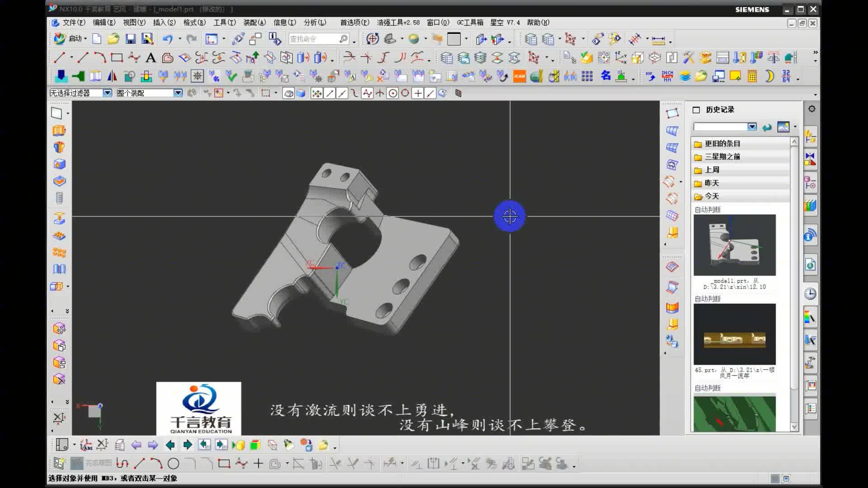The height and width of the screenshot is (488, 868).
Task: Toggle the enable snap point master switch
Action: coord(316,93)
